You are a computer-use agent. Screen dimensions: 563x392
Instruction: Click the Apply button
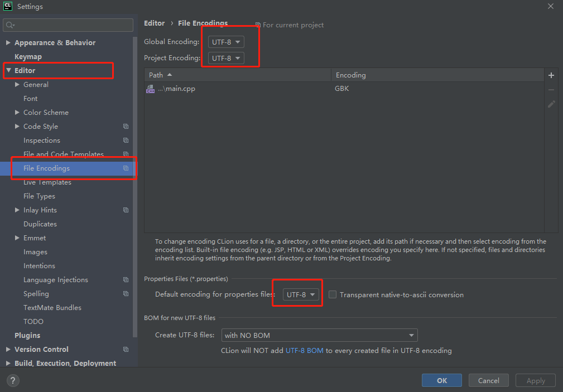click(x=535, y=380)
